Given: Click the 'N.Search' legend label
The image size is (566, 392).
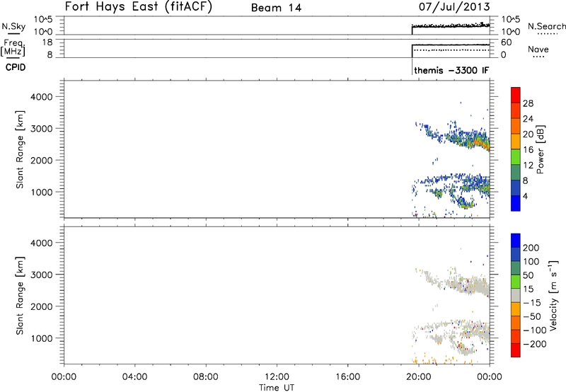Looking at the screenshot, I should pos(546,26).
